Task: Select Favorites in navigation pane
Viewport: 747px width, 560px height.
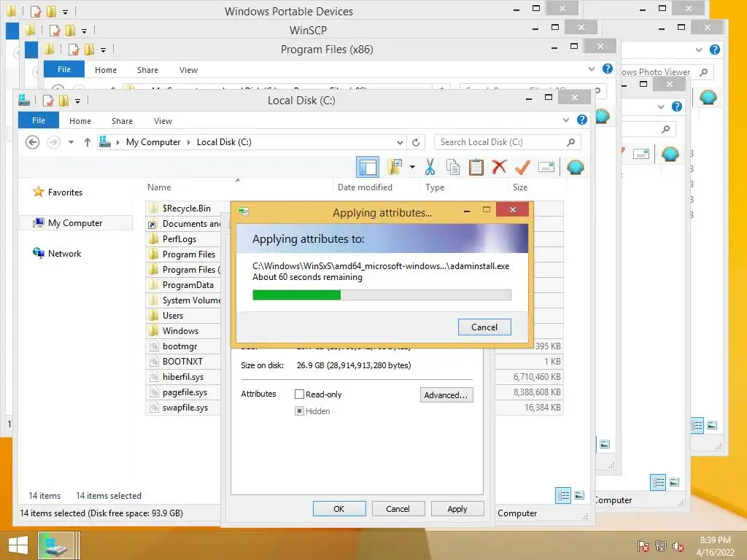Action: [x=65, y=192]
